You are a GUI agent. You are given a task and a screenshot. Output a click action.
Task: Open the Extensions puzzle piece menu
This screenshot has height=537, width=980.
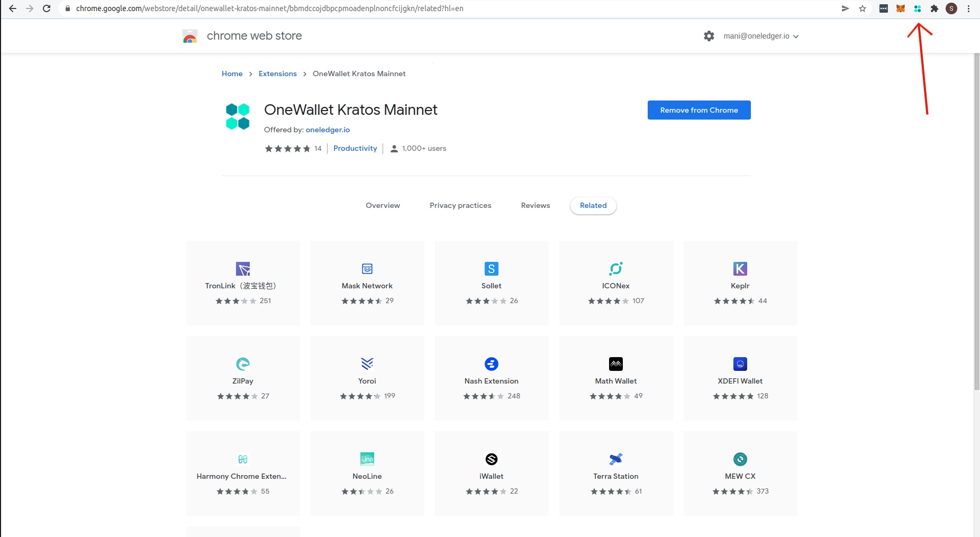(x=934, y=8)
